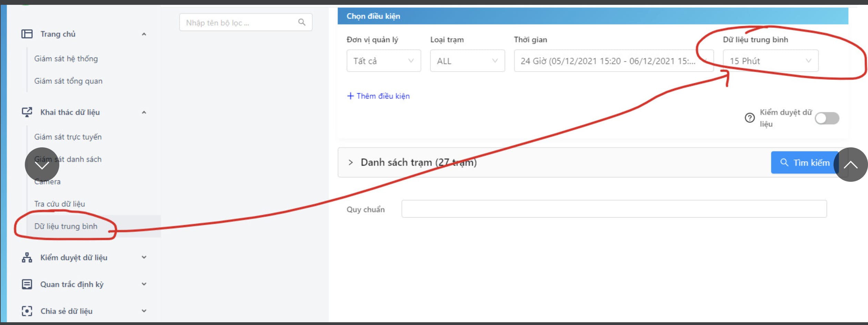868x325 pixels.
Task: Click the Thêm điều kiện link
Action: click(378, 96)
